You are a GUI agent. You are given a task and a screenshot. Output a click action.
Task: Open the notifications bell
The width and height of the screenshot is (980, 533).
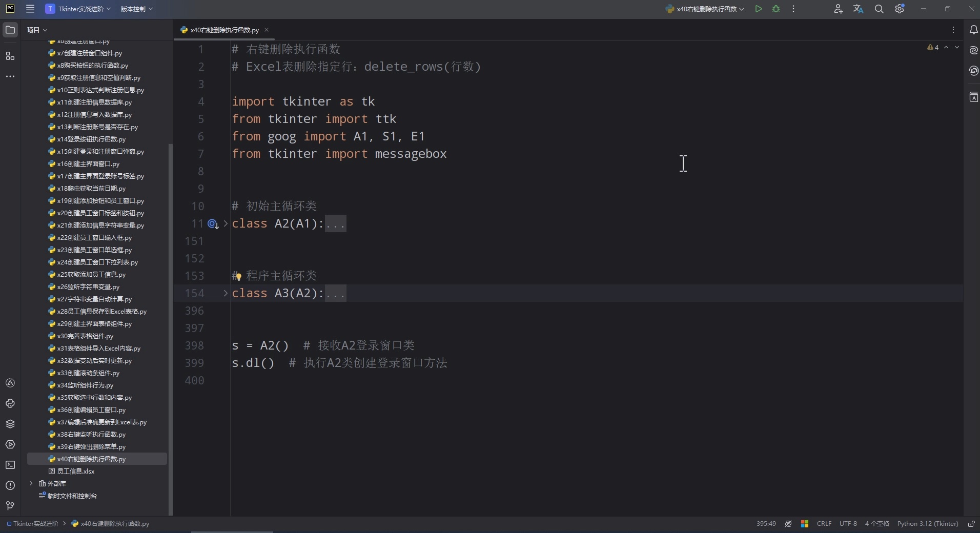pos(973,30)
